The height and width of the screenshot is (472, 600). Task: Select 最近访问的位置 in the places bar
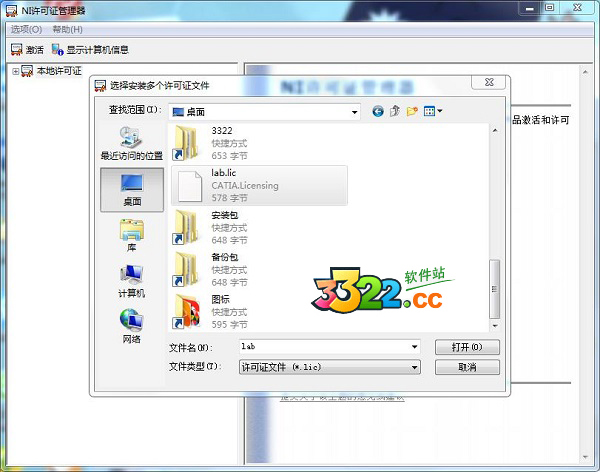point(132,143)
